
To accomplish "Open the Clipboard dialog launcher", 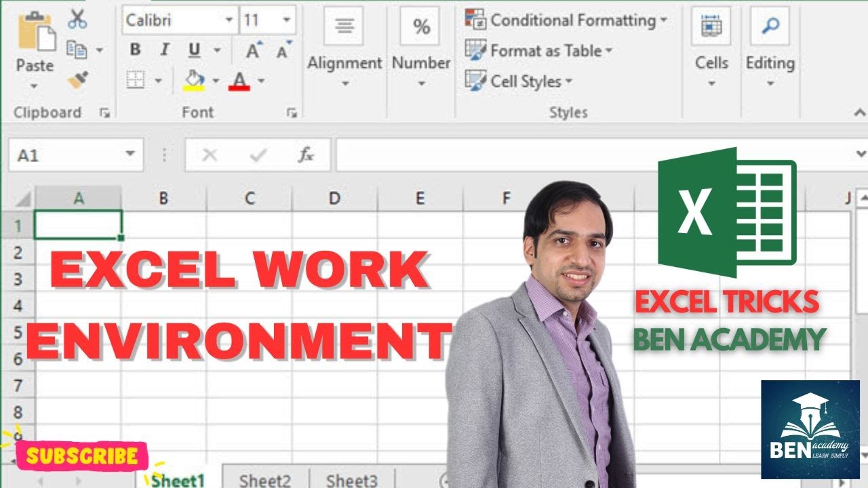I will pyautogui.click(x=104, y=113).
